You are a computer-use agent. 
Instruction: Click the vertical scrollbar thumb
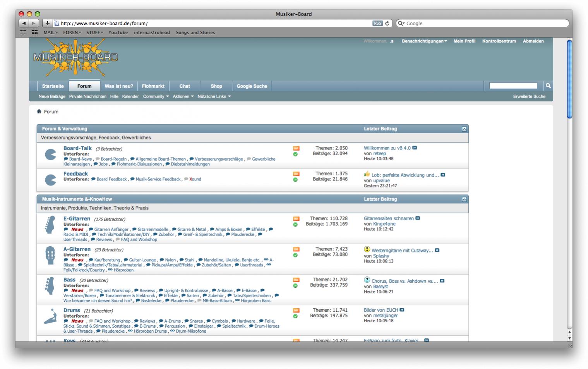[x=569, y=79]
